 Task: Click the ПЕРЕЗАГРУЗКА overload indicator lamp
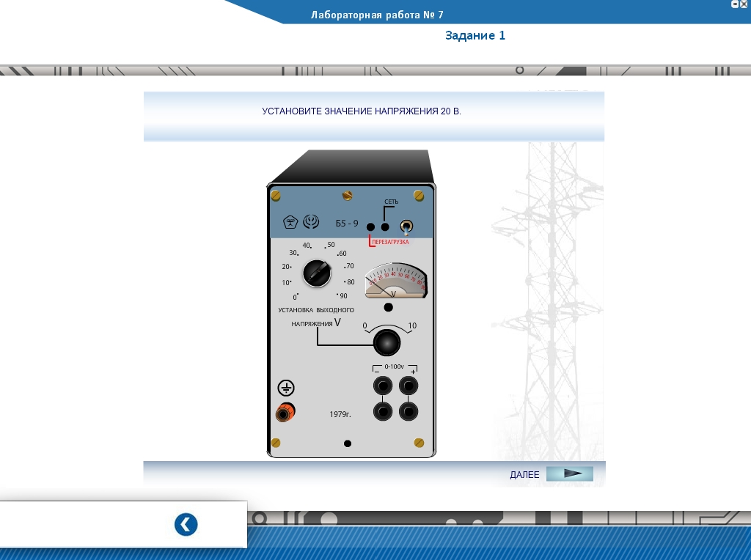371,227
